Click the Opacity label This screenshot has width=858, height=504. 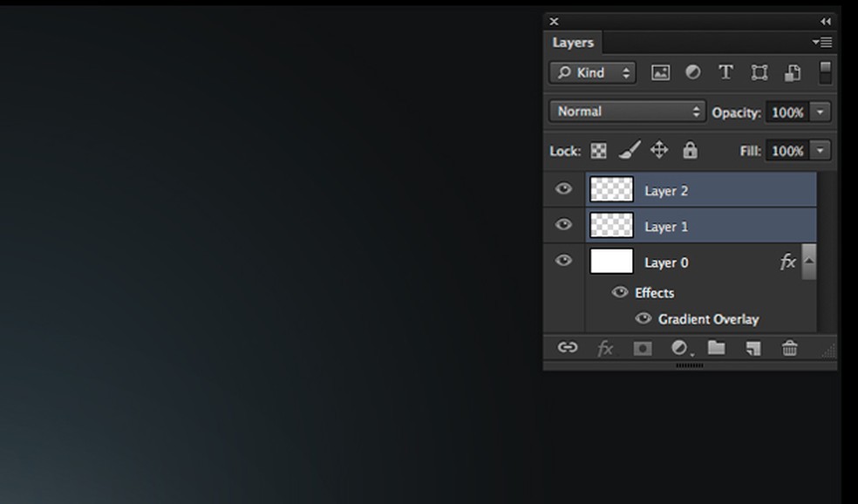click(x=737, y=112)
